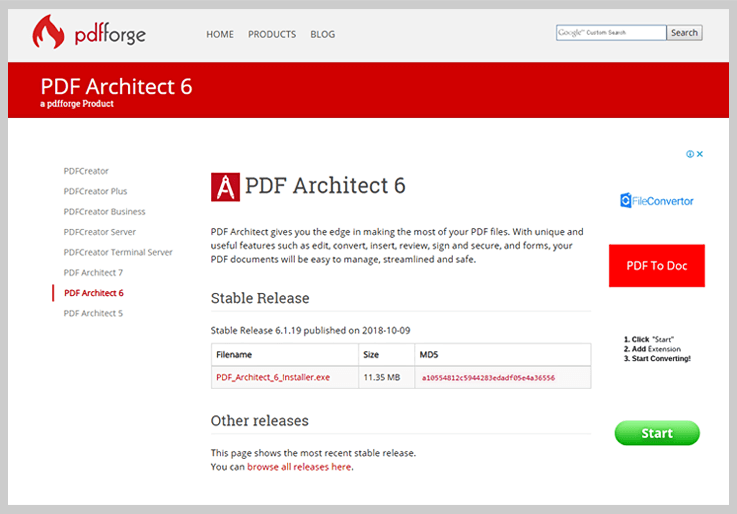Close the advertisement with the X
Image resolution: width=737 pixels, height=514 pixels.
(700, 154)
